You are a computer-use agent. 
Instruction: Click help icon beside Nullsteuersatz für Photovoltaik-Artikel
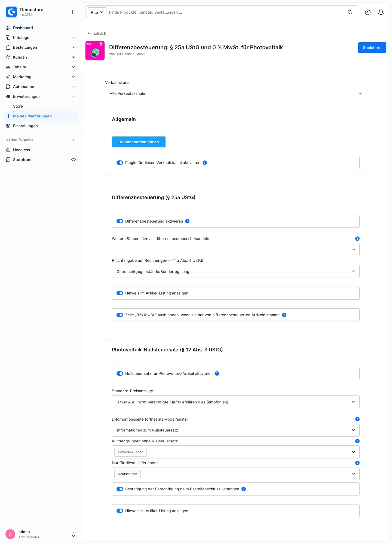pyautogui.click(x=217, y=373)
